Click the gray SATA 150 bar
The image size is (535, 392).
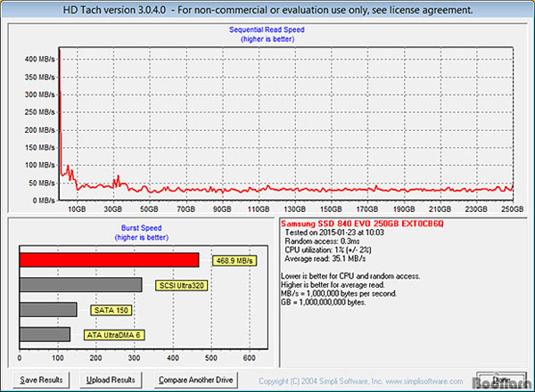coord(48,309)
